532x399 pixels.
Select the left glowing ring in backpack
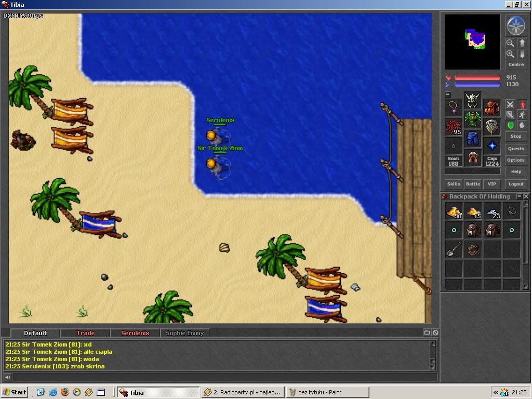pos(454,231)
